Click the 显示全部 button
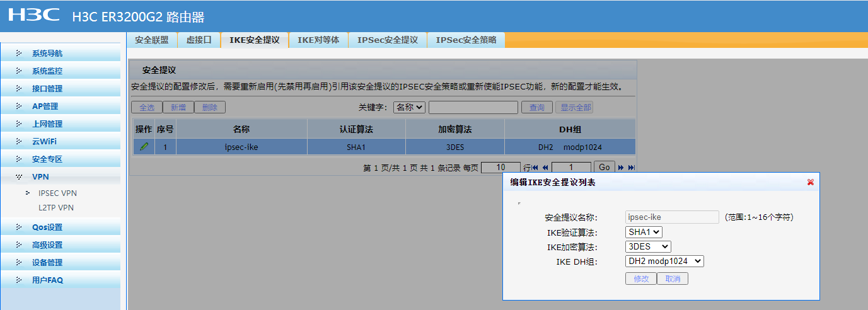Screen dimensions: 868x310 pyautogui.click(x=574, y=108)
